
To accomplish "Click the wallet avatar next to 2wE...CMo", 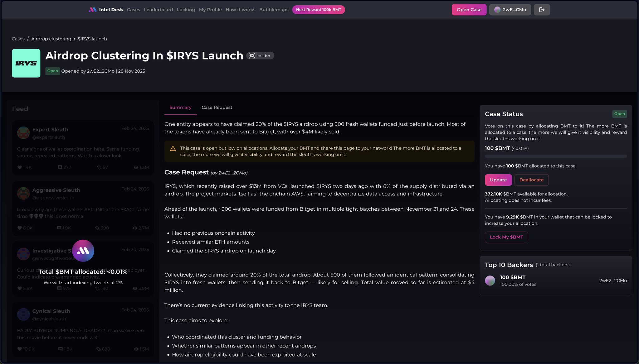I will pyautogui.click(x=497, y=10).
